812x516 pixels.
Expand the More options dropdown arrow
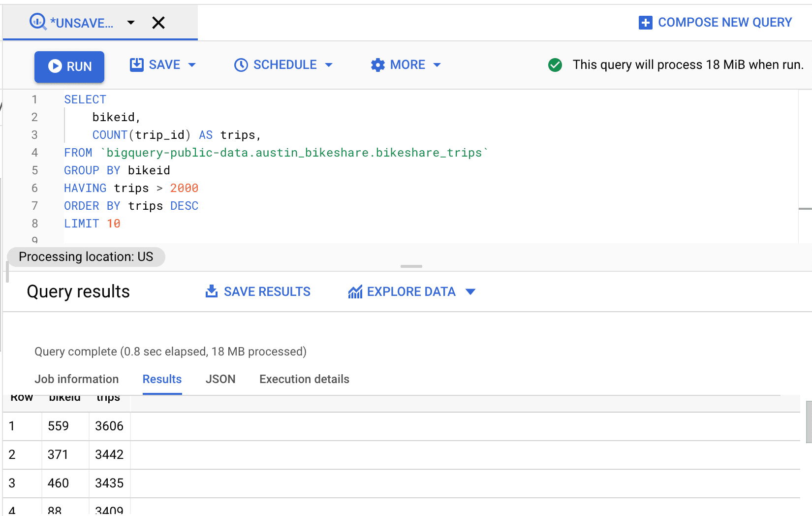coord(437,65)
